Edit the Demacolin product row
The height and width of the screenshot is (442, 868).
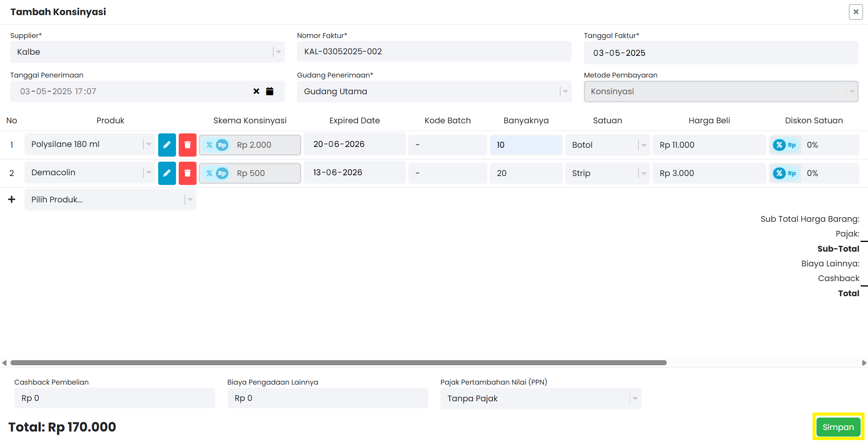click(x=167, y=173)
